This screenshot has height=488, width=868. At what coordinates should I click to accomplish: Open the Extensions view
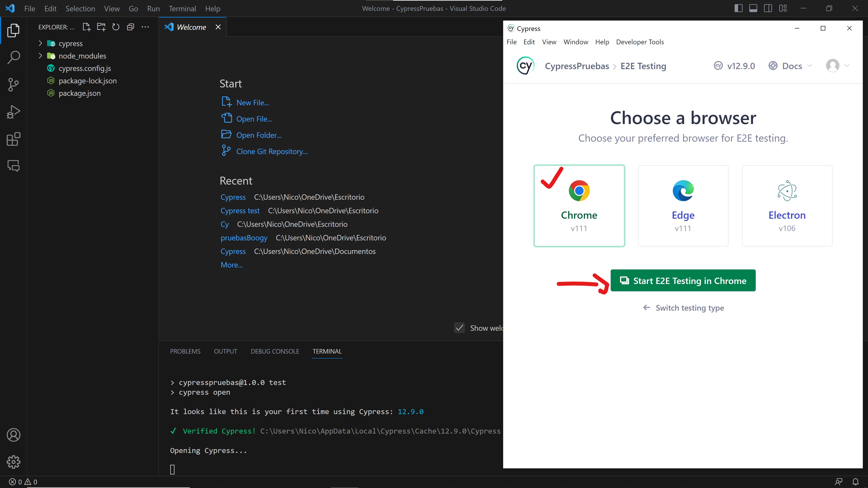[x=14, y=139]
